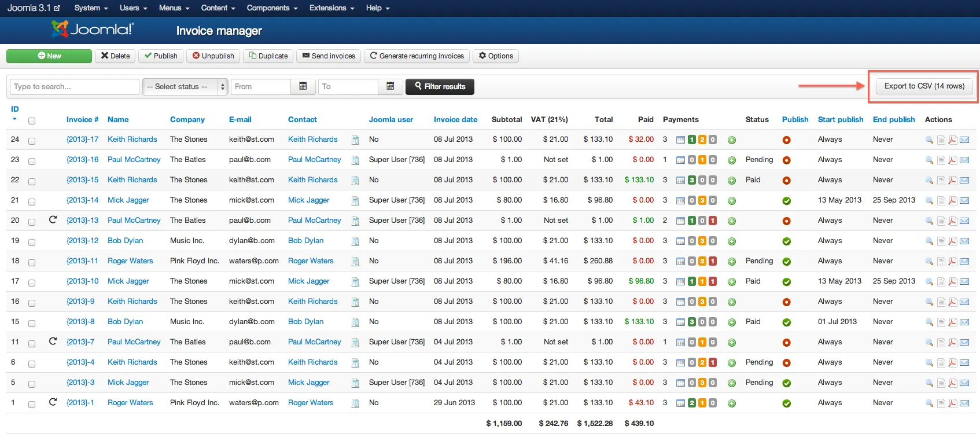Open the Help menu
Viewport: 980px width, 437px height.
pyautogui.click(x=378, y=8)
